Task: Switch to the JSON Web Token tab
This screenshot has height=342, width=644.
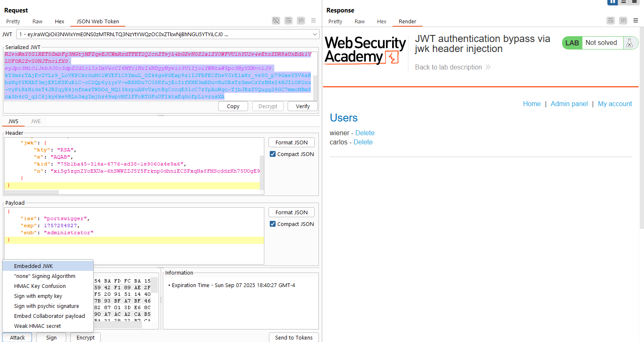Action: click(97, 21)
